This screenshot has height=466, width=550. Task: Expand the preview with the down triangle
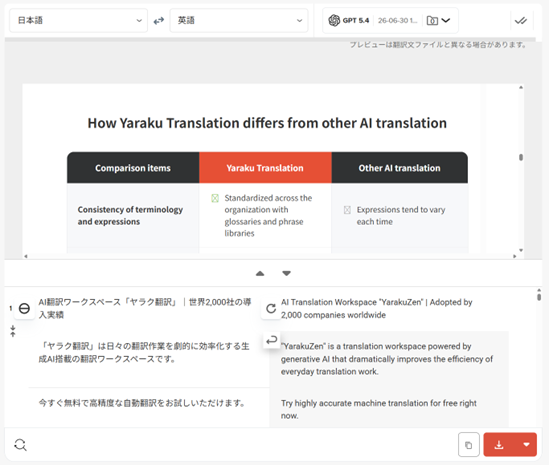click(287, 273)
